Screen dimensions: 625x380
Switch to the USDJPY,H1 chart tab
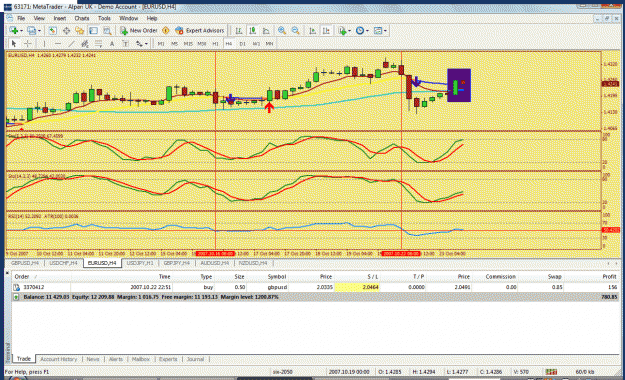click(x=140, y=263)
